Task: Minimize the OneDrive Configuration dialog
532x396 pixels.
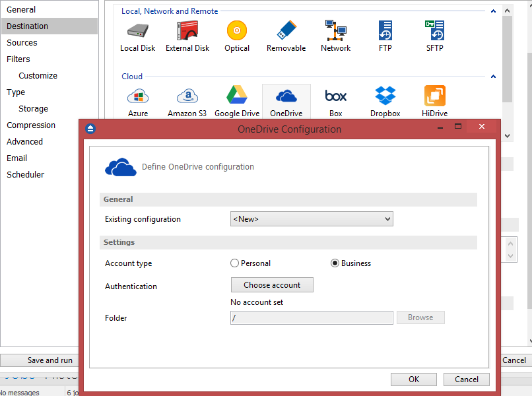Action: (x=440, y=126)
